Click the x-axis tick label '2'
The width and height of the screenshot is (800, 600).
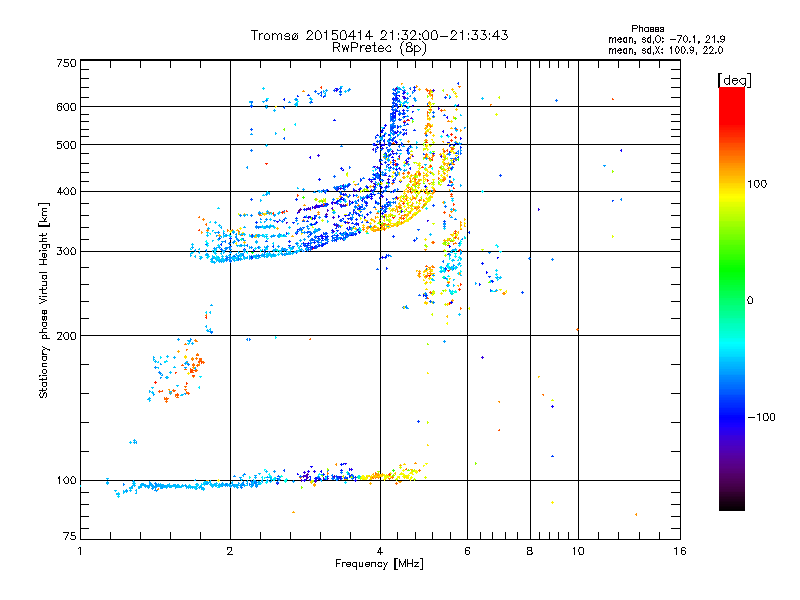pos(230,551)
